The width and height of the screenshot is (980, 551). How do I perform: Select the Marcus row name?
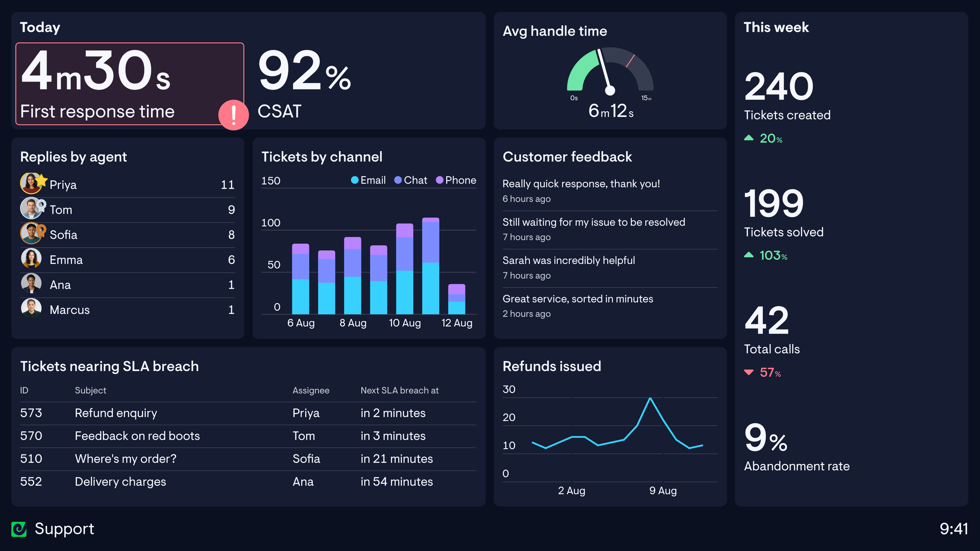69,310
